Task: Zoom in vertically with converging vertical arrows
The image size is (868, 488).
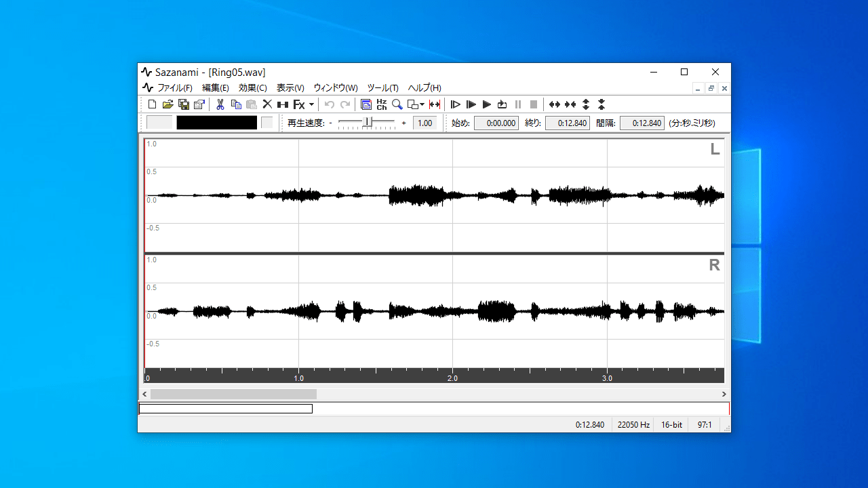Action: 601,104
